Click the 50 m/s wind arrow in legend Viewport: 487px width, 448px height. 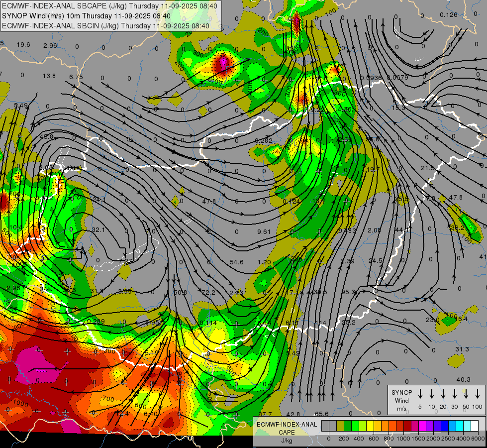pos(466,394)
